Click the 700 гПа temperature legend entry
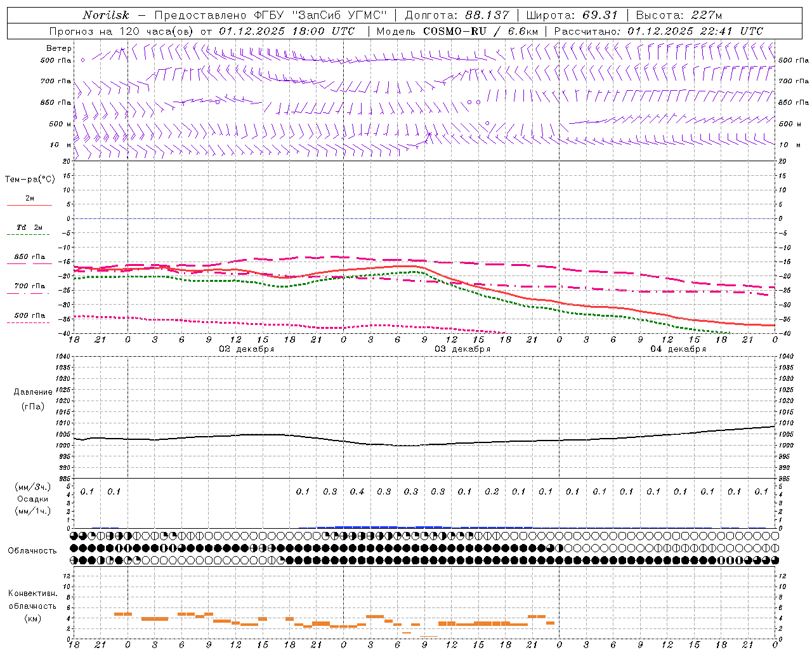This screenshot has height=650, width=812. pos(30,286)
